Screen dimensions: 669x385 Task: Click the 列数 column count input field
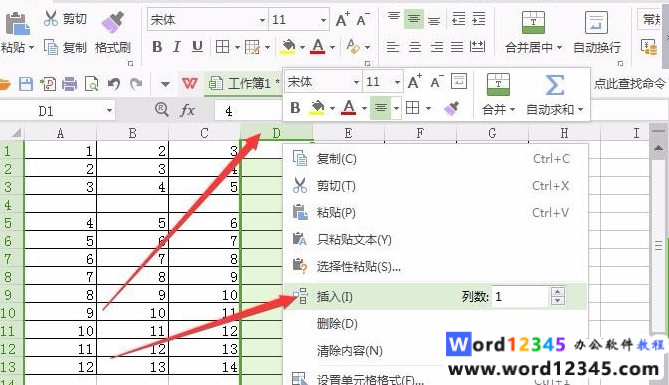[x=520, y=296]
